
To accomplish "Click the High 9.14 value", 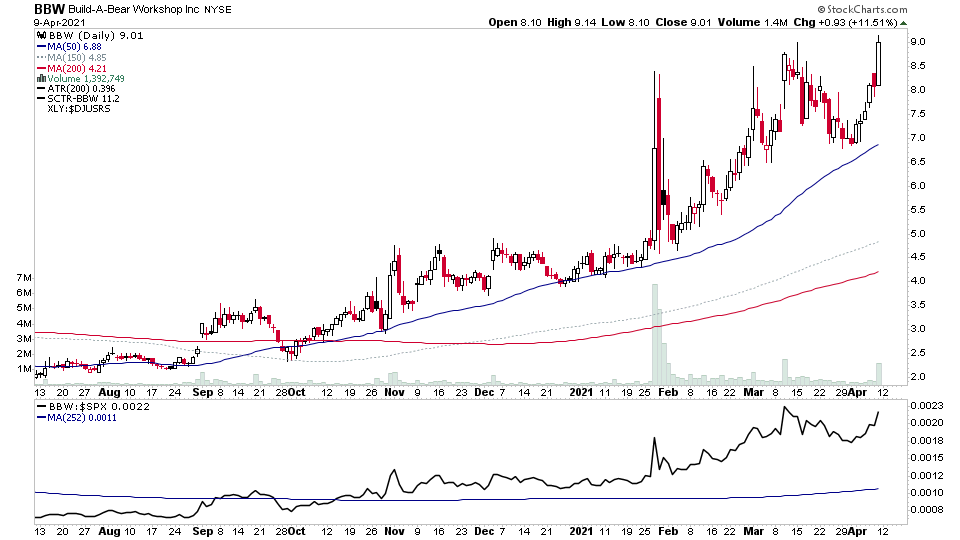I will click(x=571, y=22).
